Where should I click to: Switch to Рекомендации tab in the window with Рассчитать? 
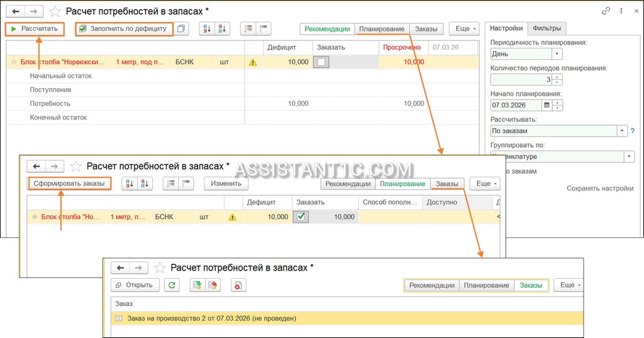pyautogui.click(x=327, y=29)
